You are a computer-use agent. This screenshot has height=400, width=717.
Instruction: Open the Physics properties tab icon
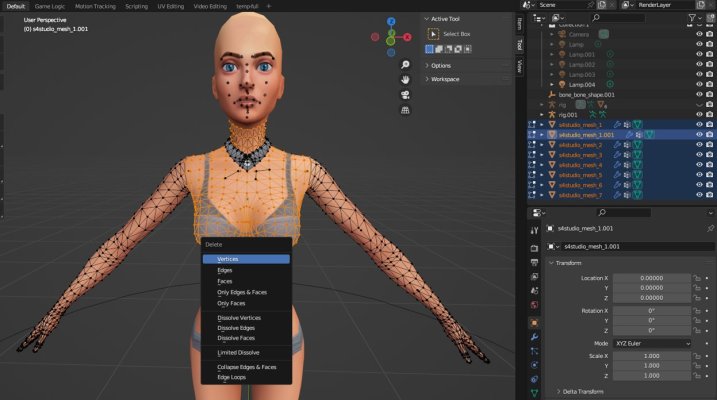click(534, 365)
